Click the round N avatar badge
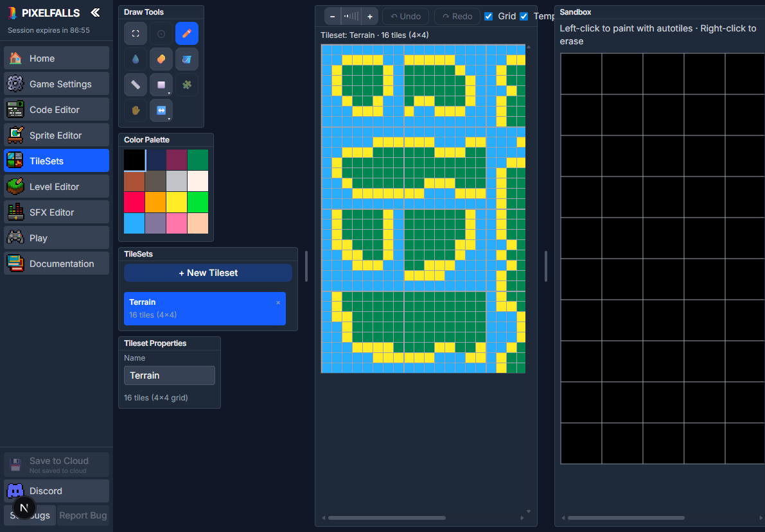Screen dimensions: 765x532 [x=24, y=508]
